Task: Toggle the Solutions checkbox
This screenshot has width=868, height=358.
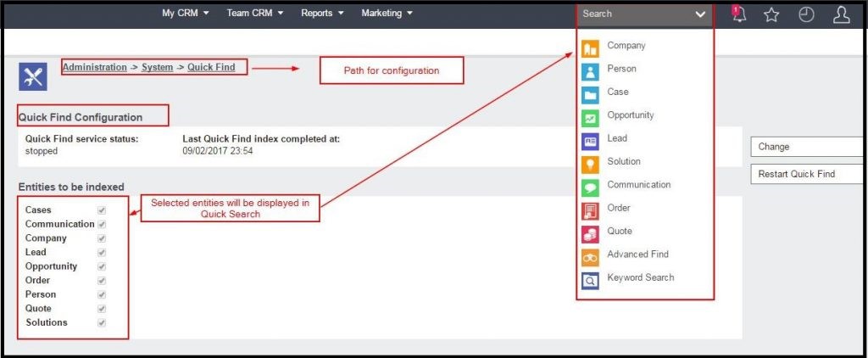Action: (102, 323)
